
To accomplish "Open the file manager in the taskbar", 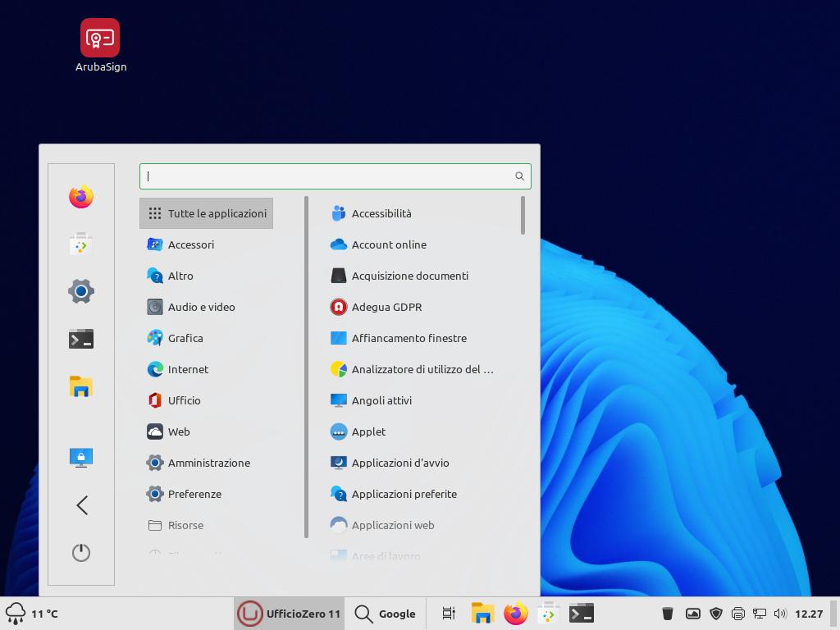I will point(482,614).
